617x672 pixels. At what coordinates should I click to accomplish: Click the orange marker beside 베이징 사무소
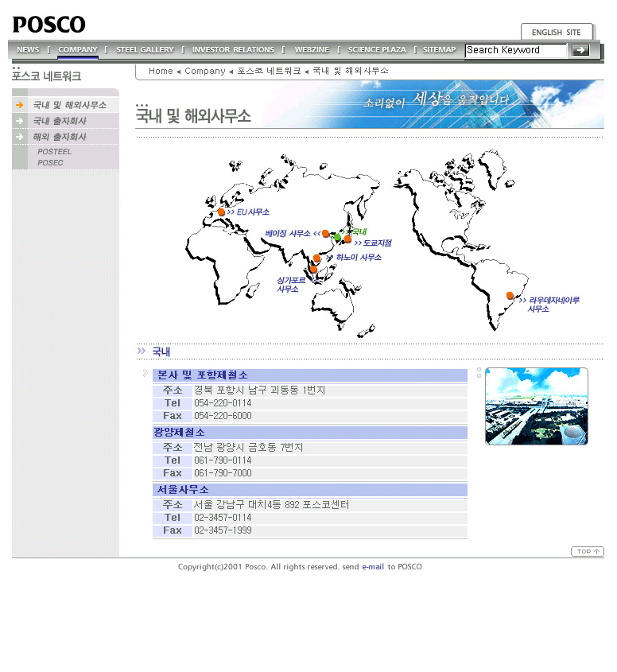click(325, 234)
